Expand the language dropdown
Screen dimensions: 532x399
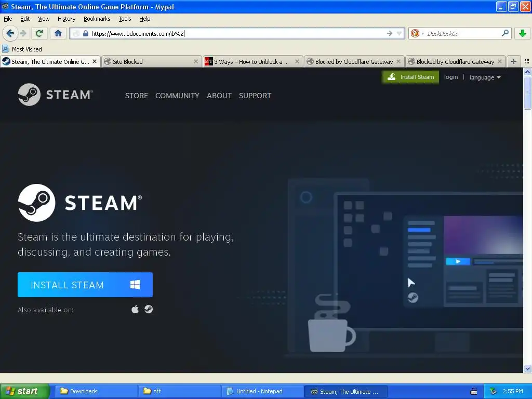[x=485, y=77]
